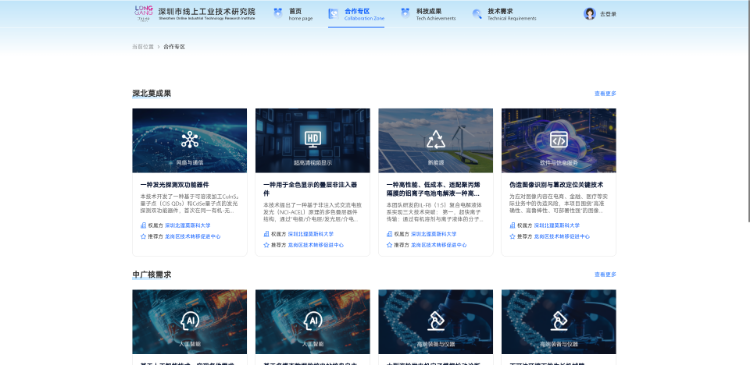
Task: Click the description starting 为应对图像内容在电商
Action: 558,204
